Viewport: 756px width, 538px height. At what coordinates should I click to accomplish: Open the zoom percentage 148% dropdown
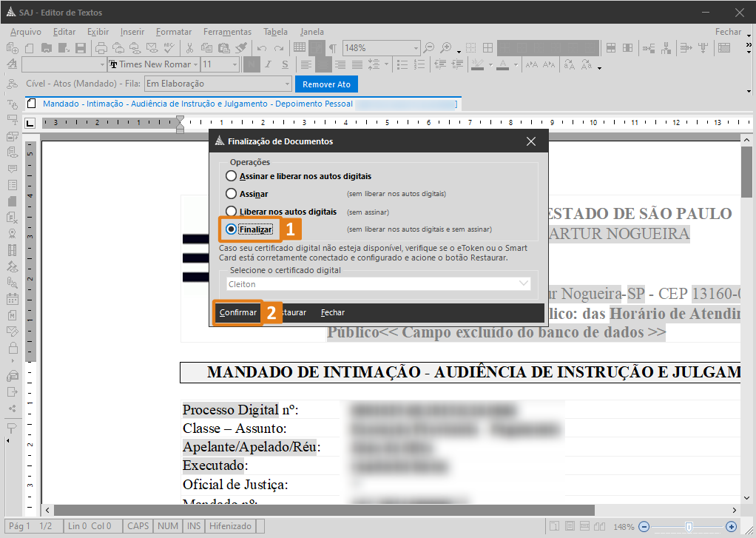[416, 48]
